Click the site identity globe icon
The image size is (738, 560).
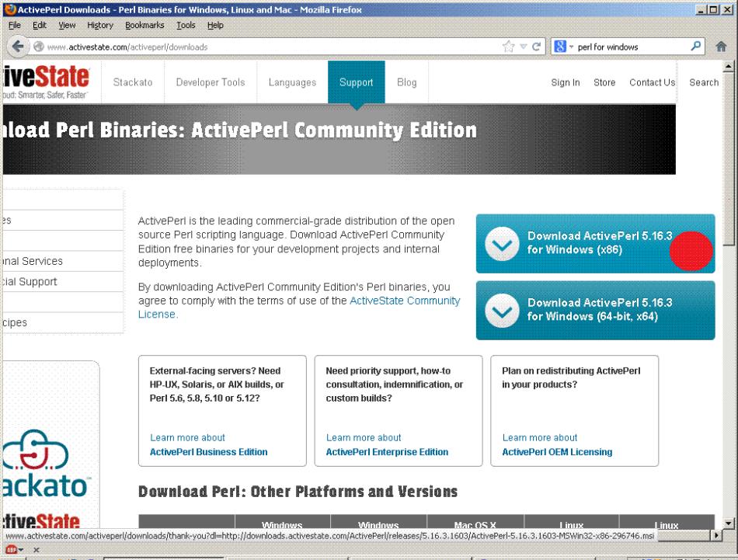[x=39, y=47]
